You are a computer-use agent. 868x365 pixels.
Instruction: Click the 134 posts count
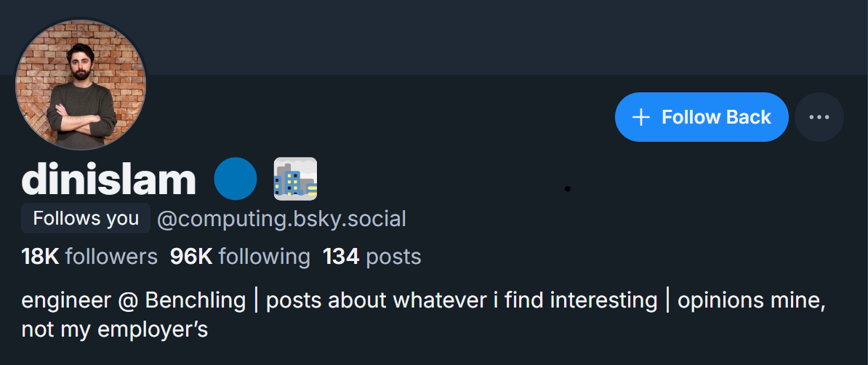pyautogui.click(x=371, y=257)
